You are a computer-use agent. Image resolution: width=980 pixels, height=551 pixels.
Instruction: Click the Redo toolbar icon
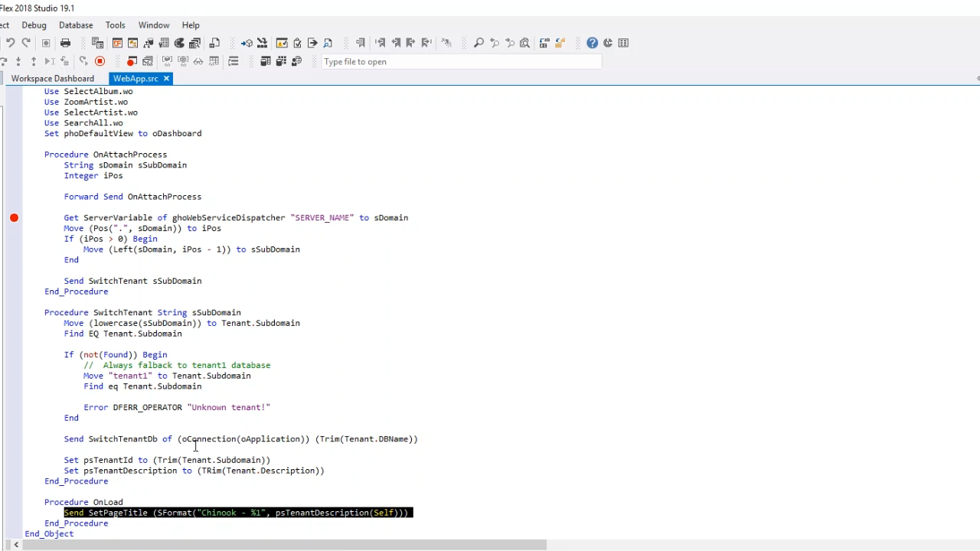tap(26, 43)
